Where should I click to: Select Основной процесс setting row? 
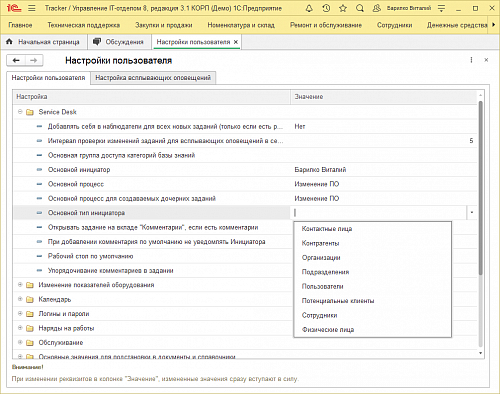245,184
